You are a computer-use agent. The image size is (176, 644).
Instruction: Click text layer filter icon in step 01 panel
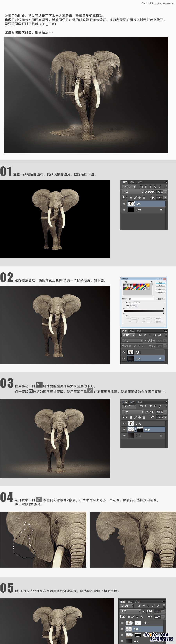150,187
